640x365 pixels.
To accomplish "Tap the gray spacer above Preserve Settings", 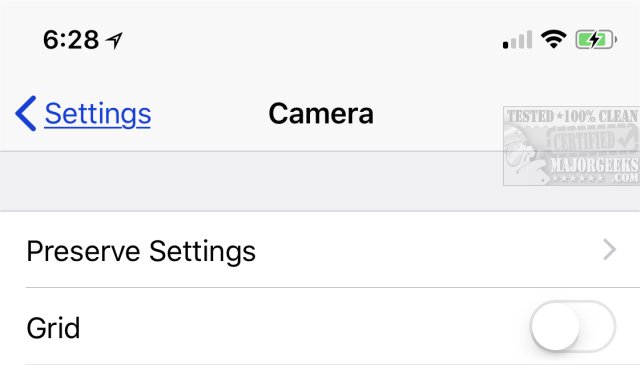I will click(x=320, y=181).
